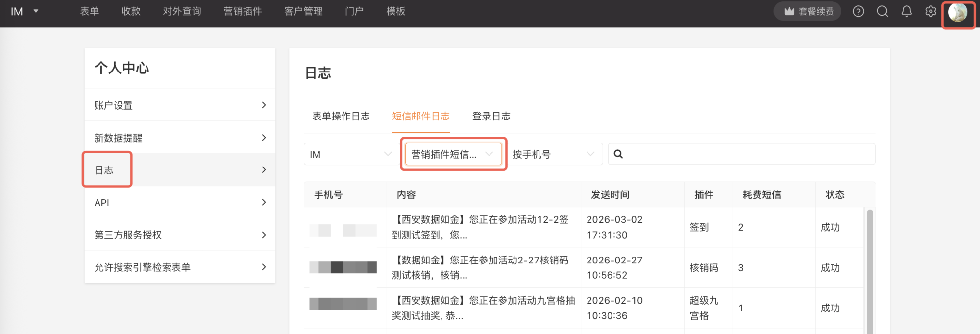Click the crown 套餐续费 button
980x334 pixels.
[808, 11]
